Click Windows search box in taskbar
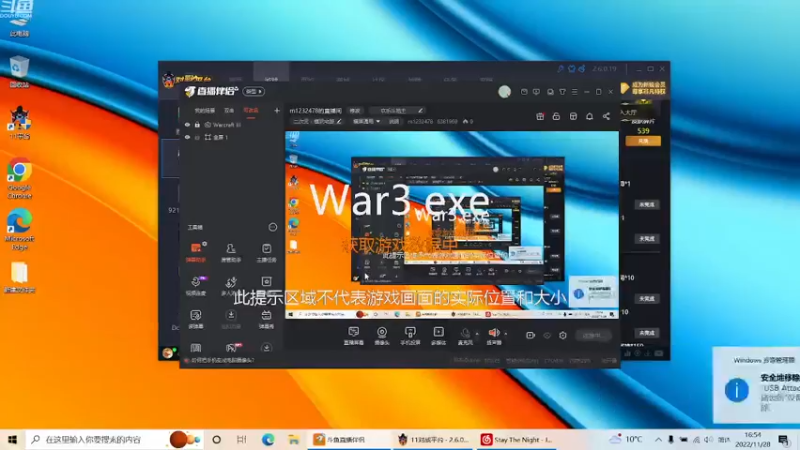The width and height of the screenshot is (800, 450). 115,439
